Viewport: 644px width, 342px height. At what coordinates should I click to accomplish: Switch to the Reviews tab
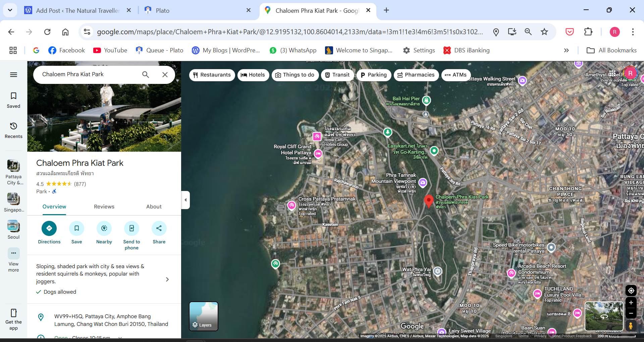pos(104,207)
